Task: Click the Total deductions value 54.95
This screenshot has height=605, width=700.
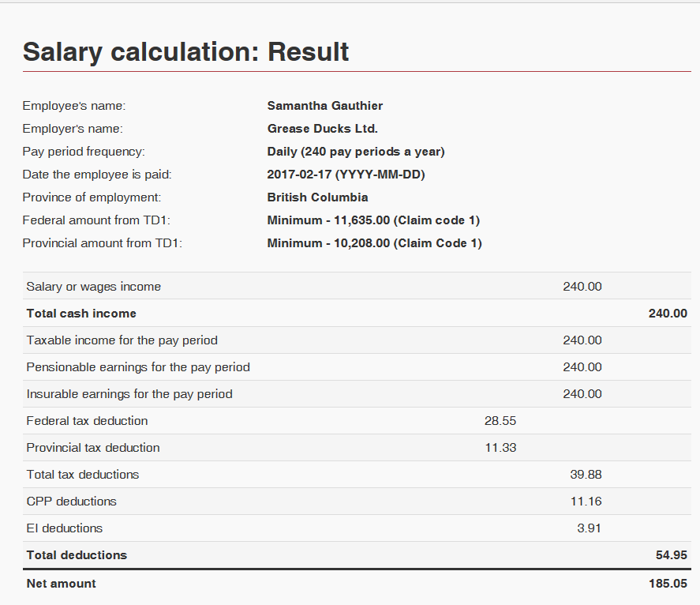Action: 672,555
